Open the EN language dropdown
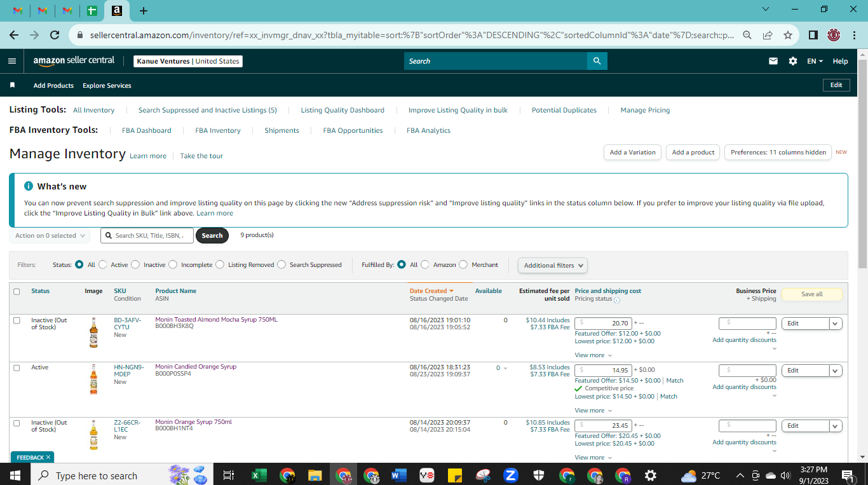Image resolution: width=868 pixels, height=485 pixels. tap(815, 61)
